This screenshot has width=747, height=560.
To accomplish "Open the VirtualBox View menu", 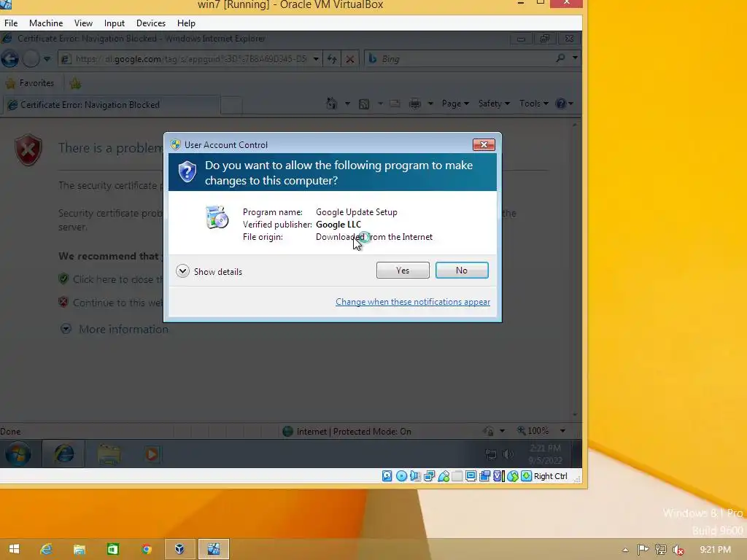I will (x=83, y=23).
